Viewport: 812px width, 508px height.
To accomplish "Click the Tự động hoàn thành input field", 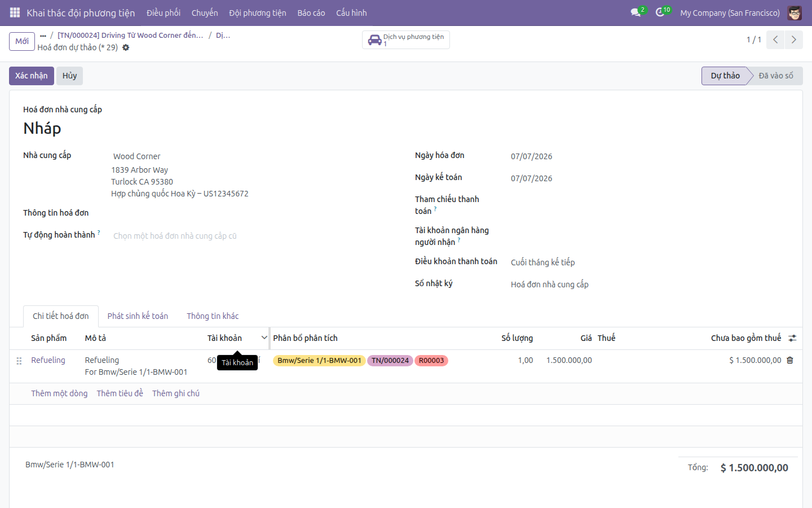I will point(248,236).
